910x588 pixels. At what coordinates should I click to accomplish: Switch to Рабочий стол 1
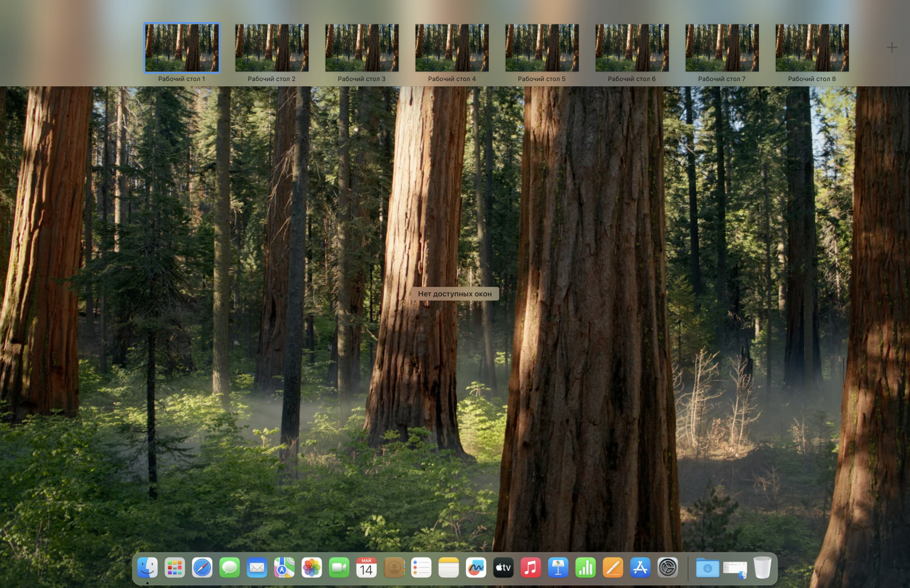[x=182, y=48]
